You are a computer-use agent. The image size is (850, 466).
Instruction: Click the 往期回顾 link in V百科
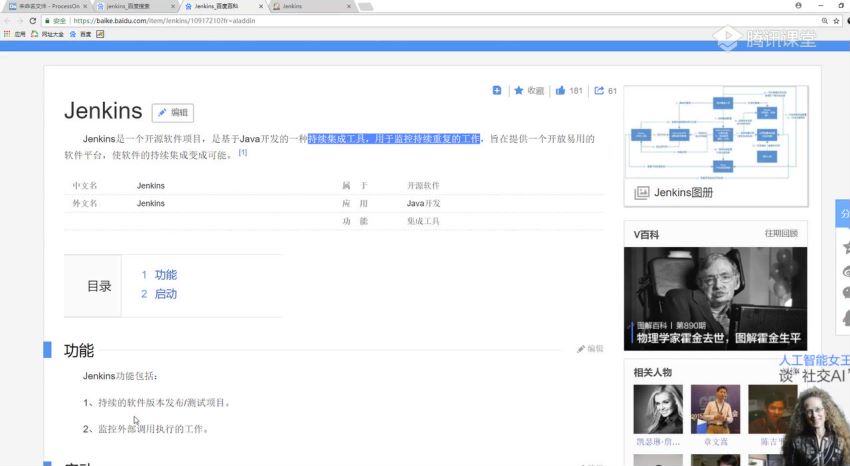tap(781, 234)
